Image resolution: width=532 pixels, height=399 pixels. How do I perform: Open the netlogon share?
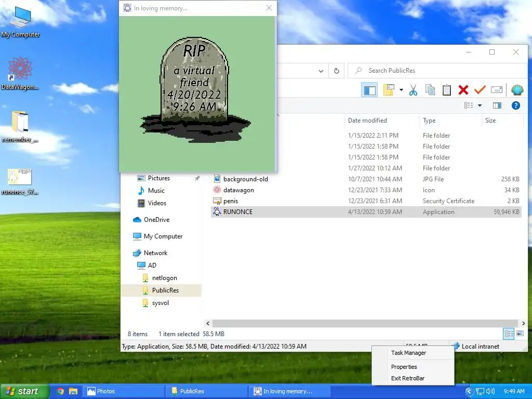[x=164, y=278]
